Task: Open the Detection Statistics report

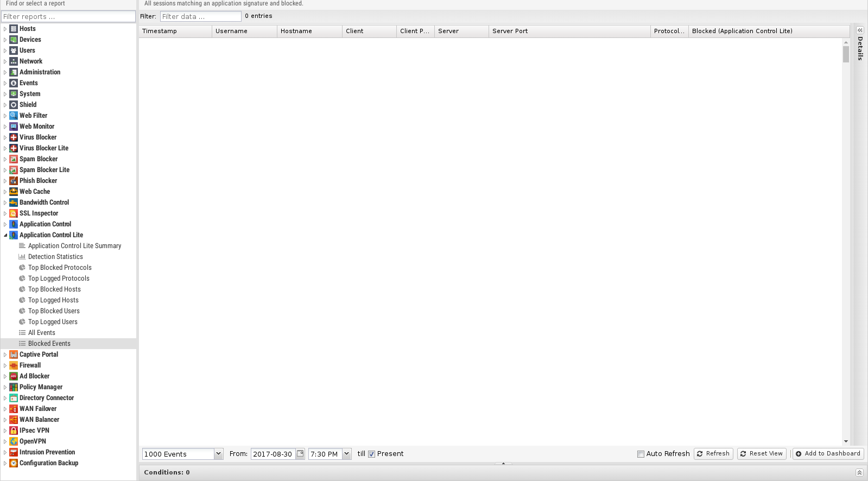Action: (x=55, y=257)
